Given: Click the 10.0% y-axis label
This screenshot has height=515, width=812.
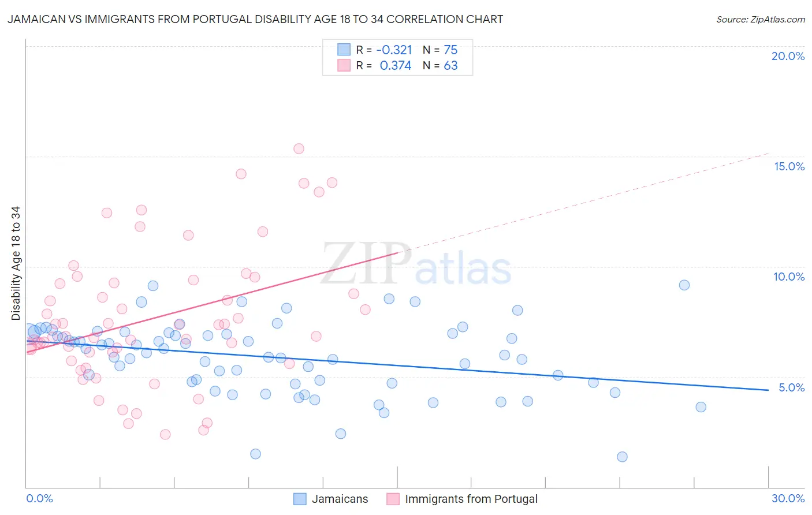Looking at the screenshot, I should (x=789, y=277).
